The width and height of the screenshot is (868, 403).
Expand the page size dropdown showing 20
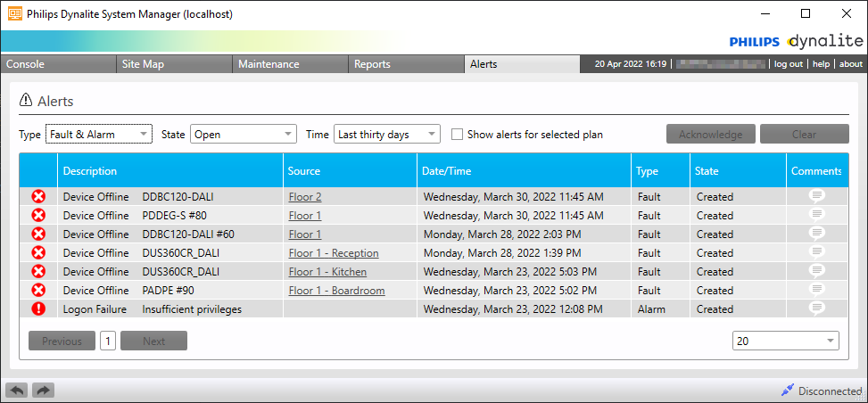[x=785, y=341]
